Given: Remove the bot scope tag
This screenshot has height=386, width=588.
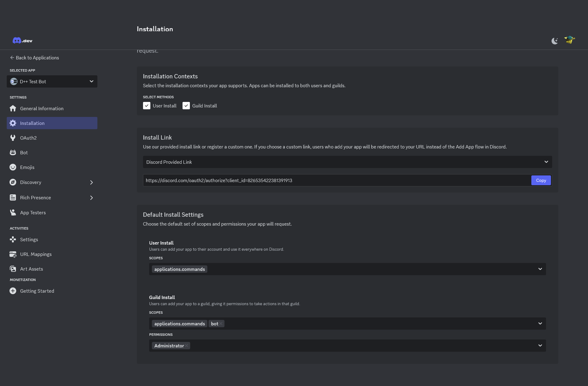Looking at the screenshot, I should 221,324.
